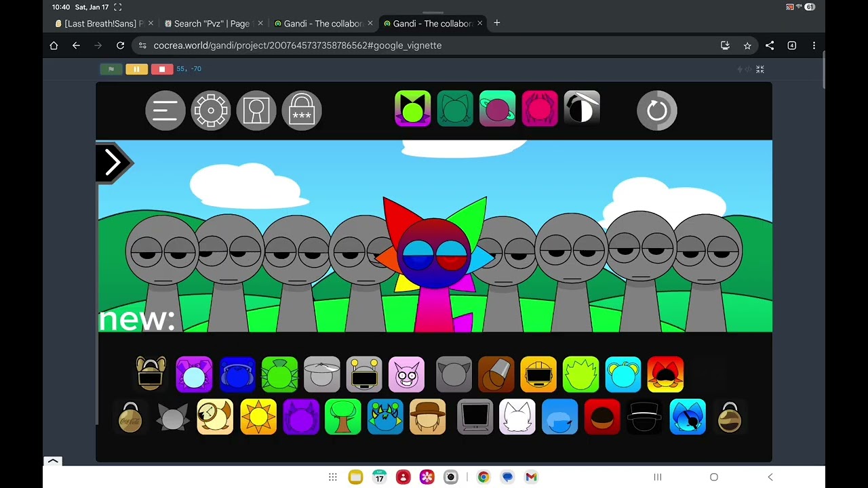The image size is (868, 488).
Task: Open the app drawer grid in taskbar
Action: tap(333, 477)
